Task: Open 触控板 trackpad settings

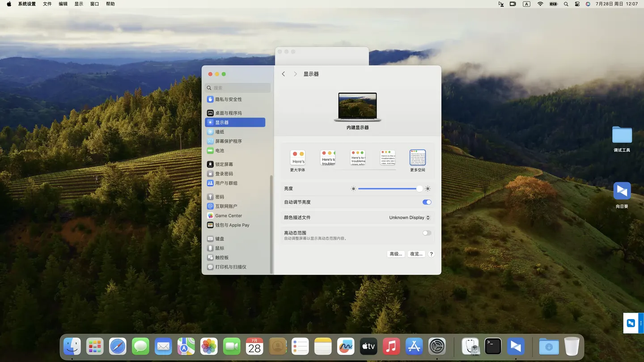Action: point(222,258)
